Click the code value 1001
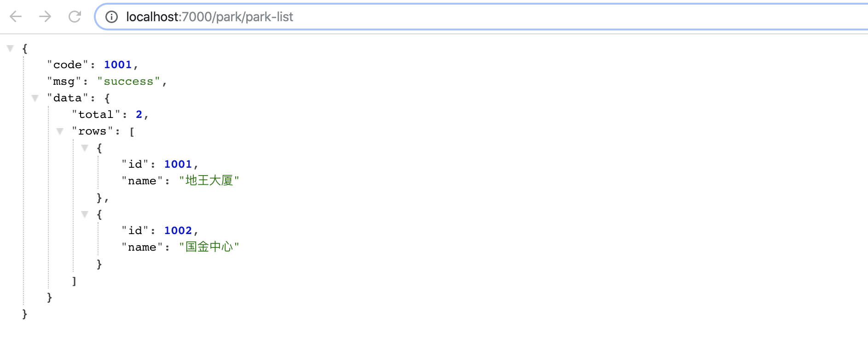The width and height of the screenshot is (868, 341). tap(118, 65)
